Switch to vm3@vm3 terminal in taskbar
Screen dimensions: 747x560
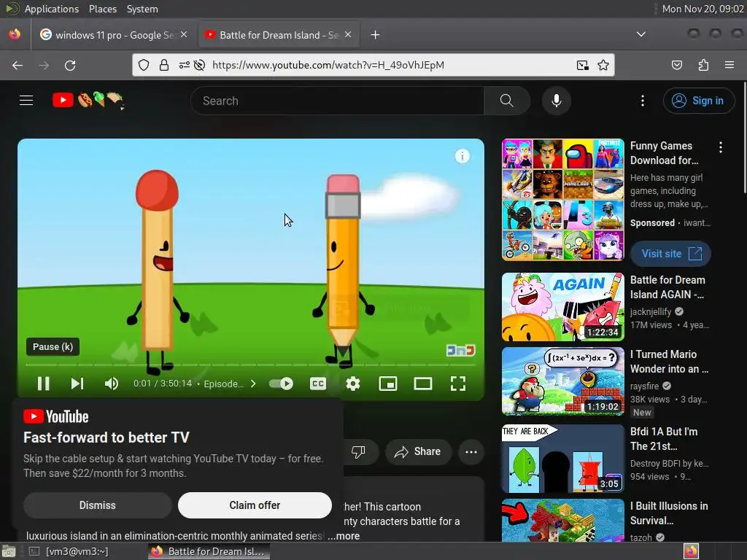[x=69, y=551]
